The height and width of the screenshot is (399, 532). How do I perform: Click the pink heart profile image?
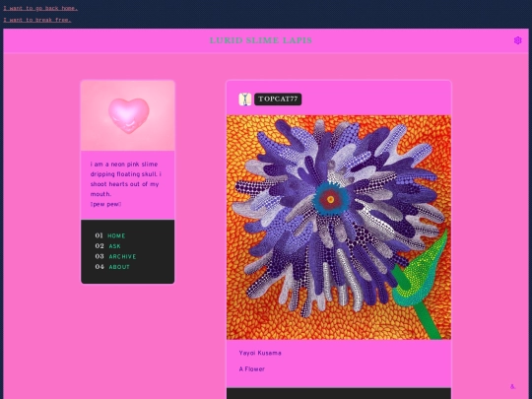[x=128, y=115]
